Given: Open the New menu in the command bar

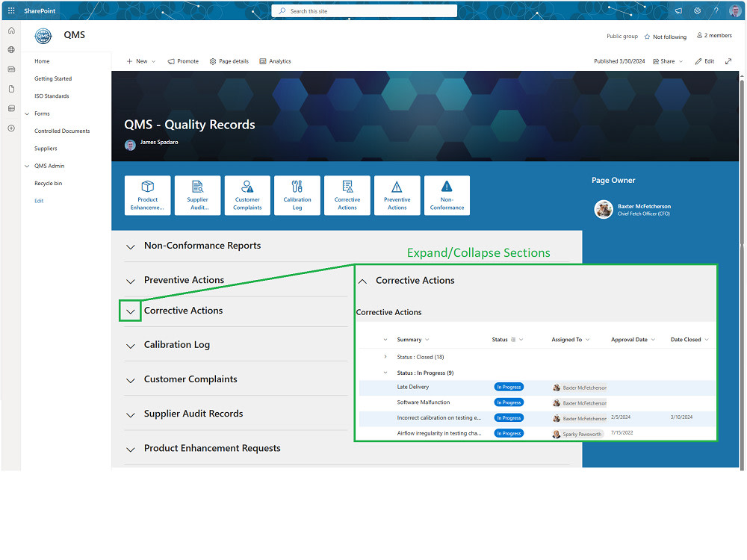Looking at the screenshot, I should [140, 61].
